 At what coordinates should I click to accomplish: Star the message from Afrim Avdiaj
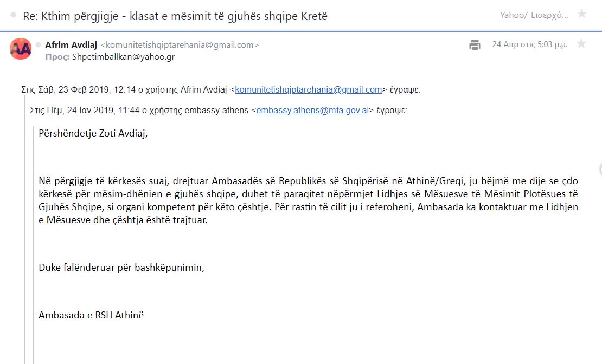pos(581,43)
